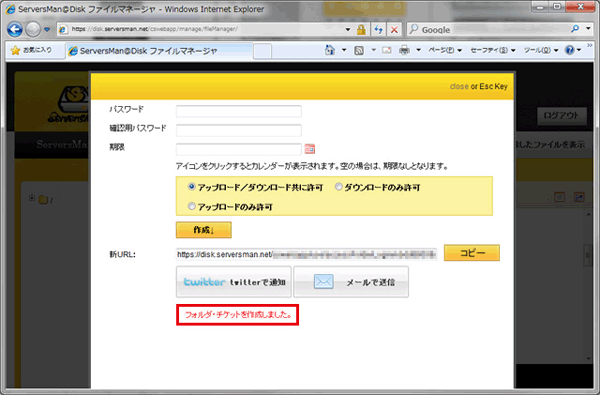Image resolution: width=600 pixels, height=395 pixels.
Task: Click the Refresh page icon
Action: 378,29
